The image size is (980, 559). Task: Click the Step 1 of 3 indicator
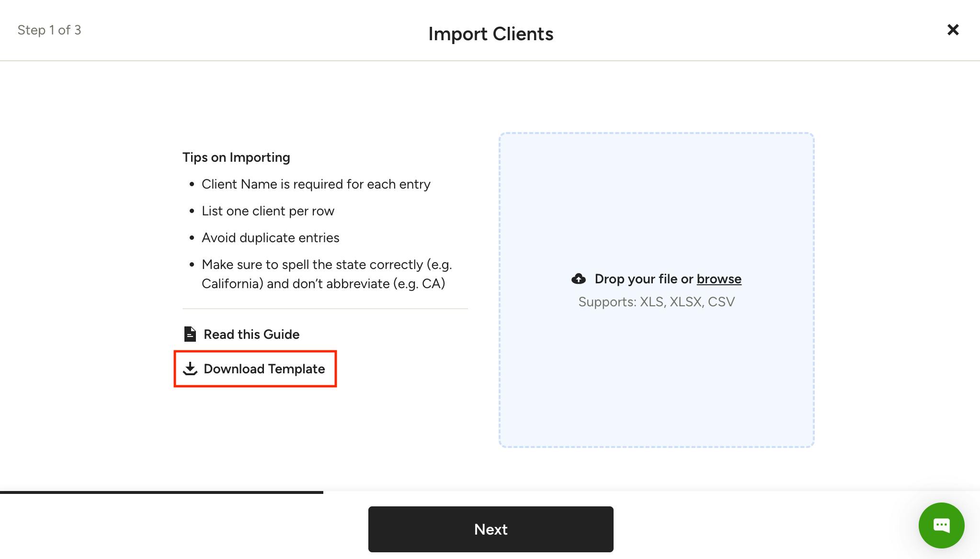(49, 30)
